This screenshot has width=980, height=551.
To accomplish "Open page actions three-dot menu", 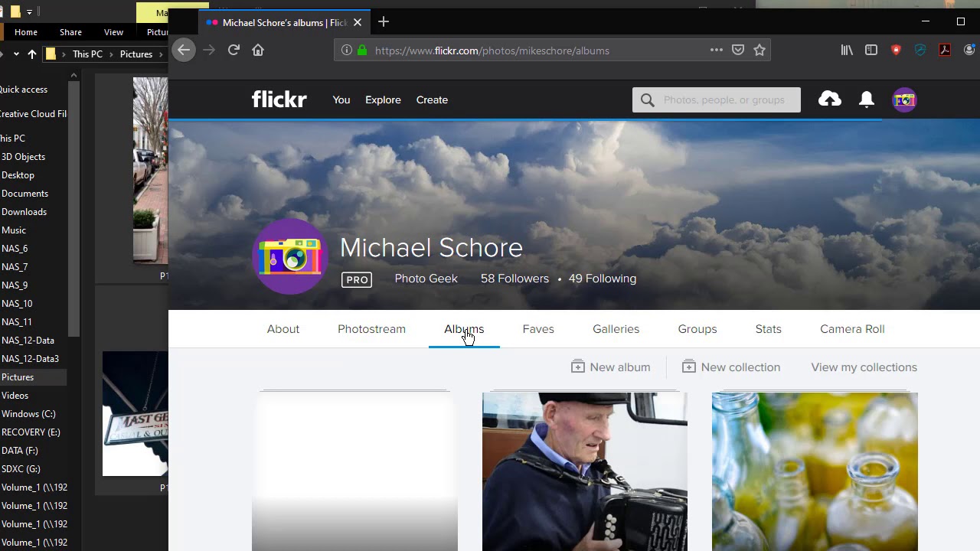I will pyautogui.click(x=717, y=50).
